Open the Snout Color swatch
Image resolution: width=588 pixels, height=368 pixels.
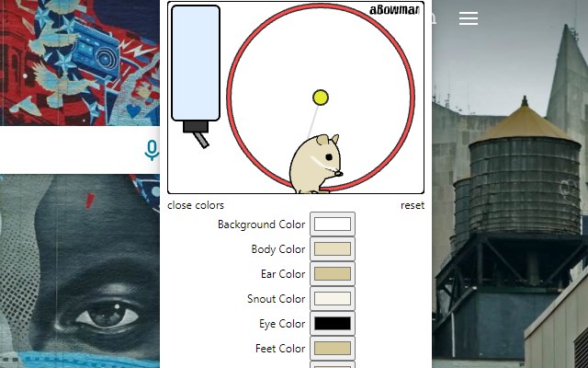pos(333,298)
